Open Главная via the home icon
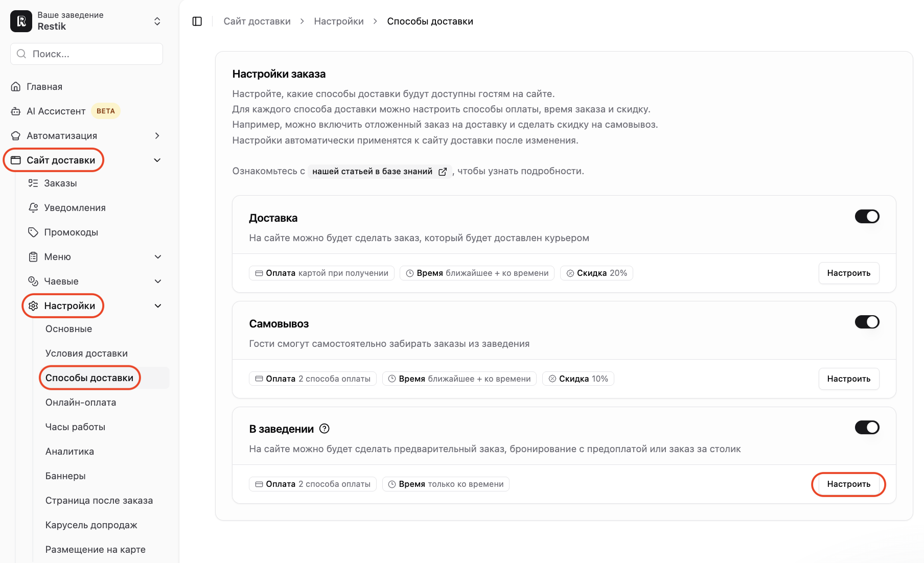Screen dimensions: 924x563 [x=16, y=87]
